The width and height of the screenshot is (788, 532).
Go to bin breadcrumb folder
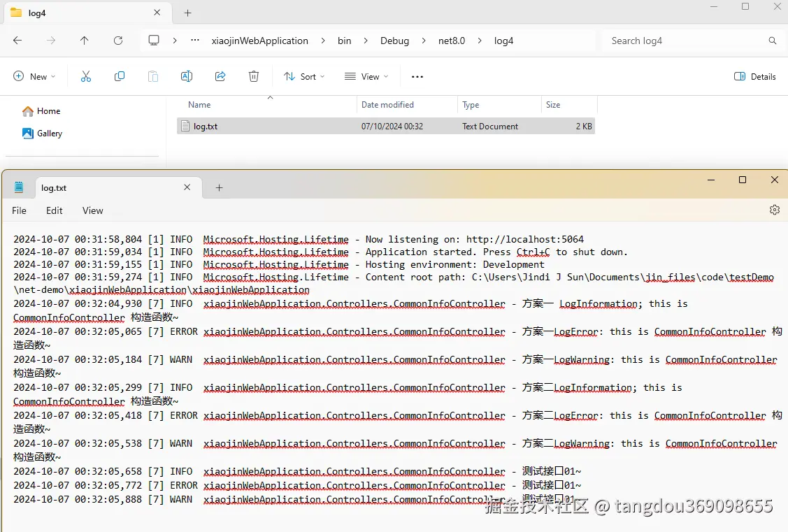pyautogui.click(x=344, y=41)
